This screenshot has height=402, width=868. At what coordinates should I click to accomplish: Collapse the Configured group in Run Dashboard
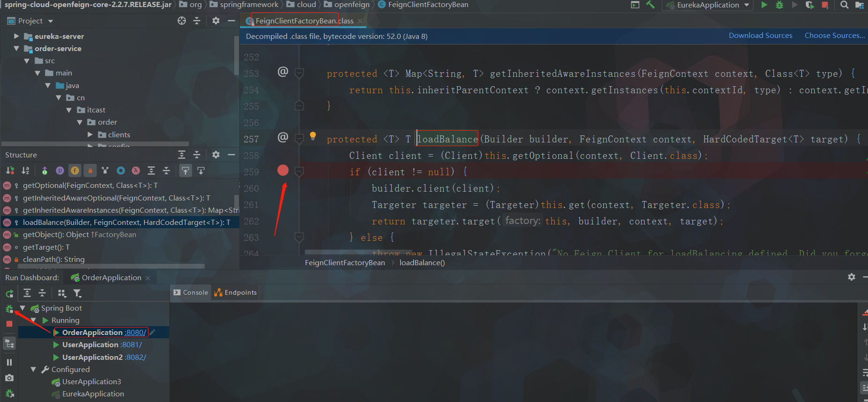pyautogui.click(x=33, y=369)
